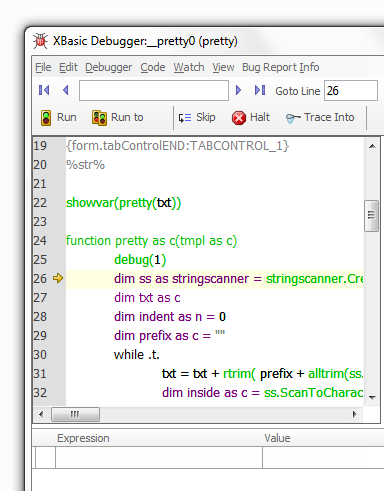Screen dimensions: 384x491
Task: Open the Edit menu
Action: pos(68,67)
